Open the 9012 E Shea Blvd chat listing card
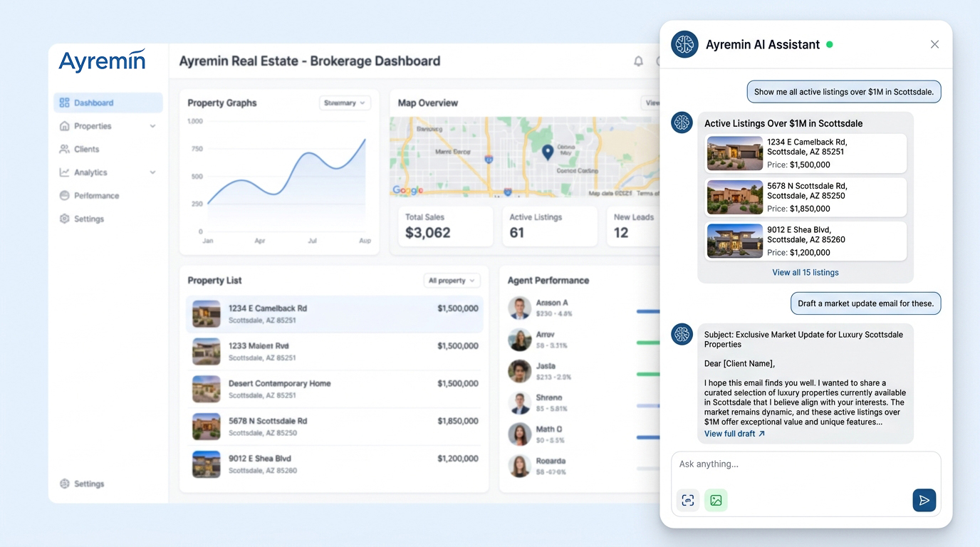The width and height of the screenshot is (980, 547). coord(806,241)
